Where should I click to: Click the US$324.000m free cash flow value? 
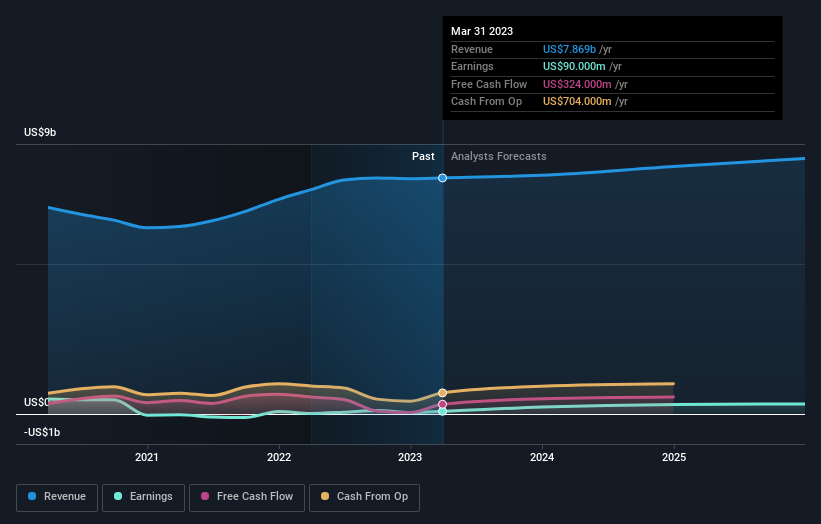click(x=577, y=84)
